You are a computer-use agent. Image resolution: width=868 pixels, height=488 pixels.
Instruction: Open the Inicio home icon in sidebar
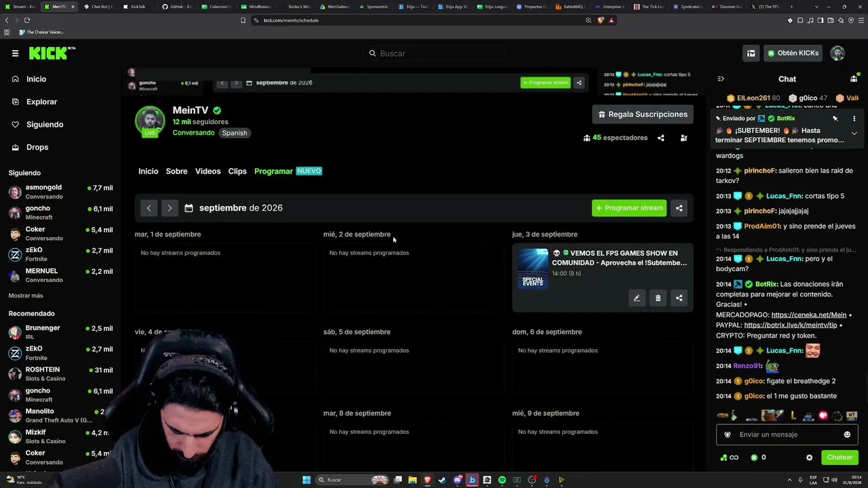tap(15, 79)
